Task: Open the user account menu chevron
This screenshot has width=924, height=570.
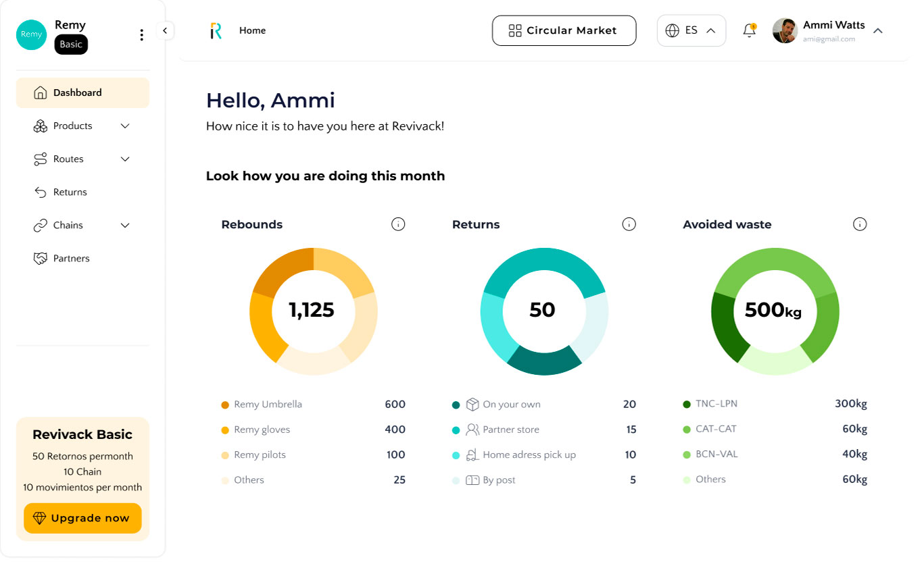Action: coord(878,30)
